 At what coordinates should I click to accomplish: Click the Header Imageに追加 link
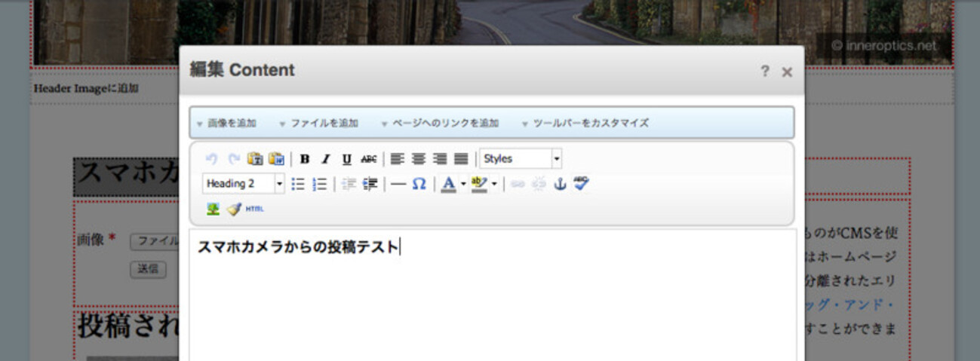click(x=86, y=88)
